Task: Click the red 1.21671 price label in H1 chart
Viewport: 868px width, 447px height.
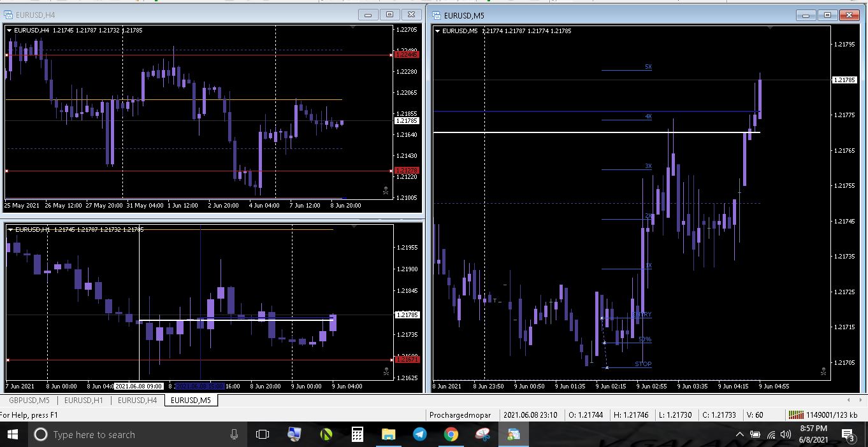Action: [x=407, y=360]
